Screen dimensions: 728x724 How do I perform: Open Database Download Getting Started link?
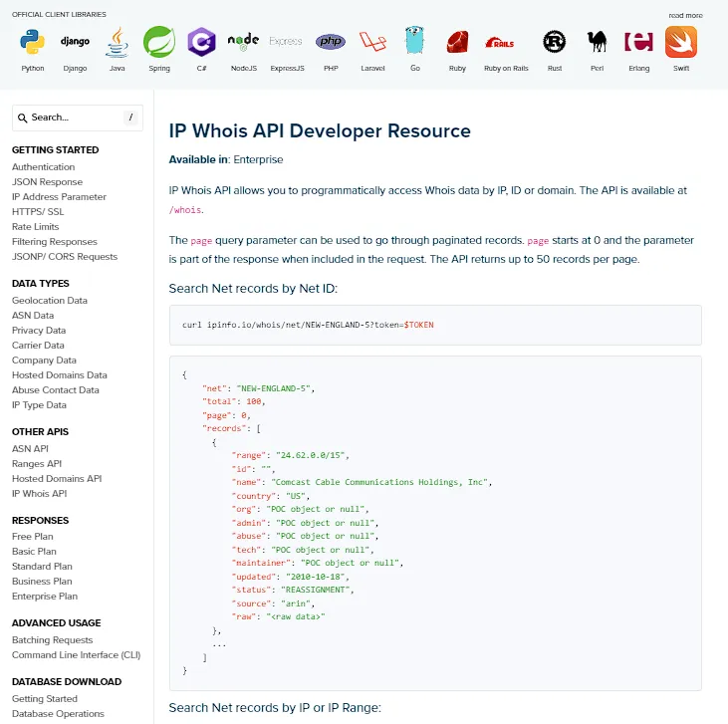point(45,698)
